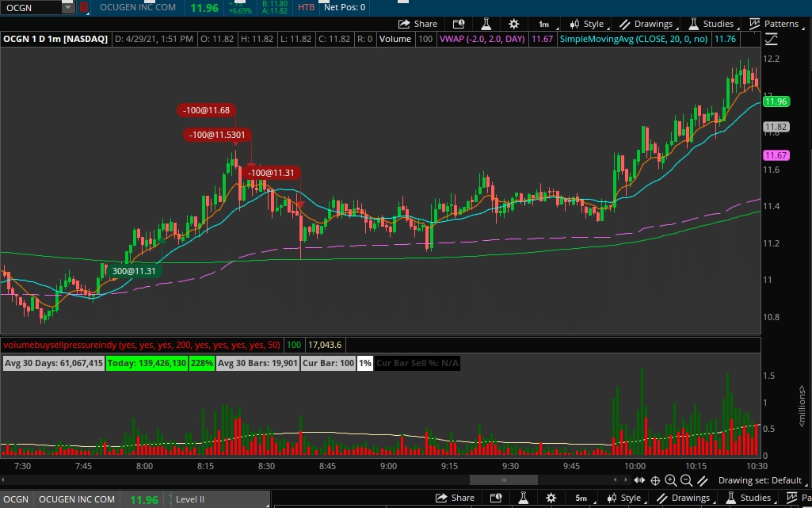The image size is (812, 508).
Task: Click the horizontal time scrollbar thumb
Action: tap(503, 480)
